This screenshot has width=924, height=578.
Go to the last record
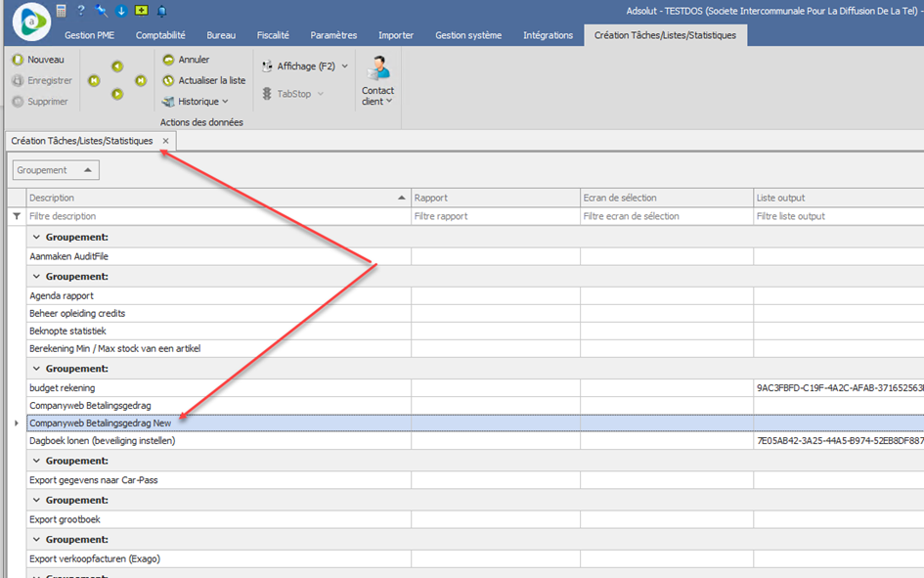(x=140, y=81)
